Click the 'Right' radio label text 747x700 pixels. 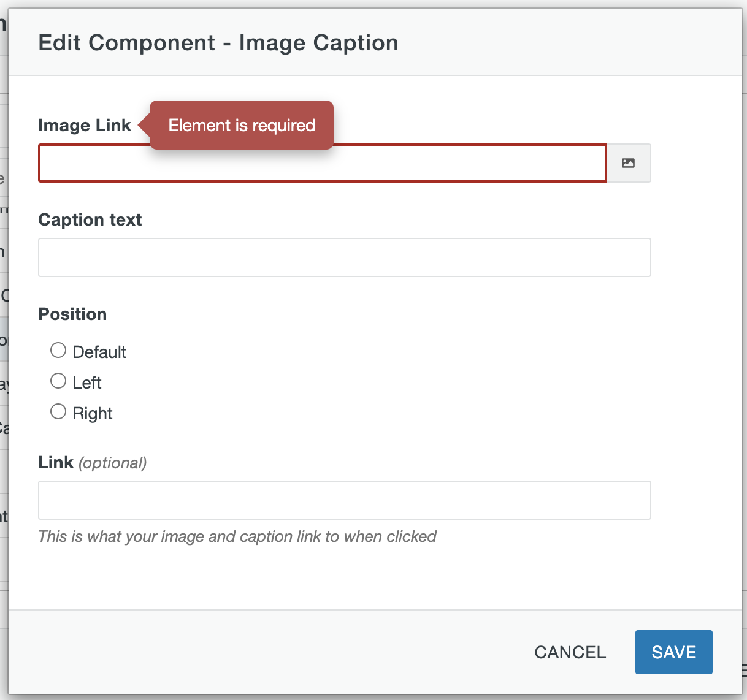(x=93, y=413)
